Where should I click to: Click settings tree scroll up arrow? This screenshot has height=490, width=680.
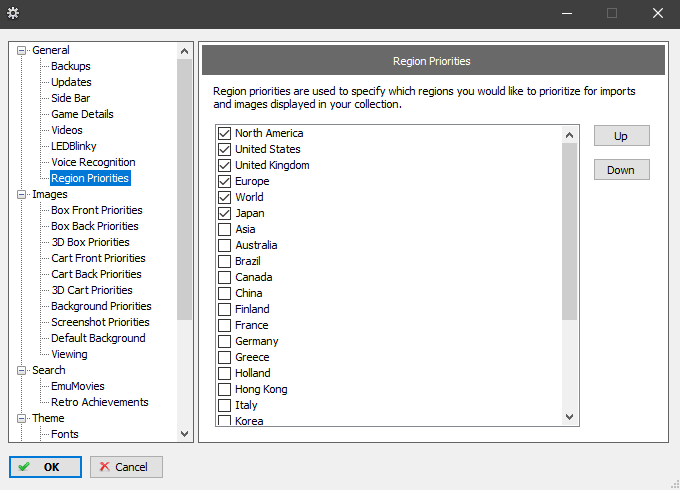(184, 51)
